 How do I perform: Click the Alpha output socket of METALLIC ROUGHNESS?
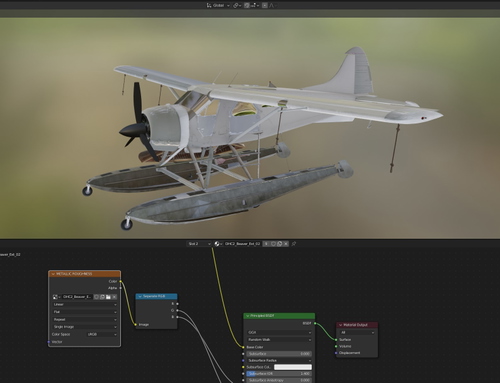pos(121,288)
